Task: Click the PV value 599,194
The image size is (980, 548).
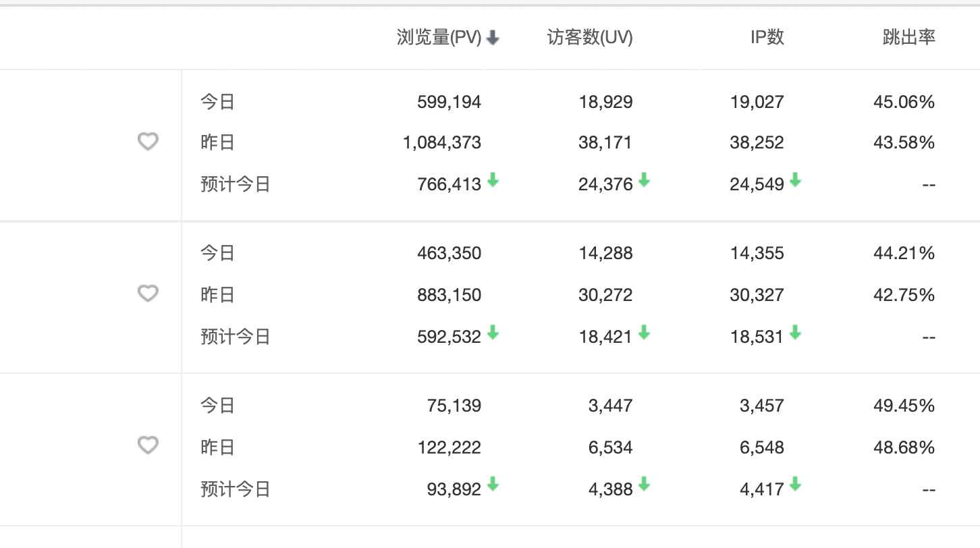Action: [x=448, y=102]
